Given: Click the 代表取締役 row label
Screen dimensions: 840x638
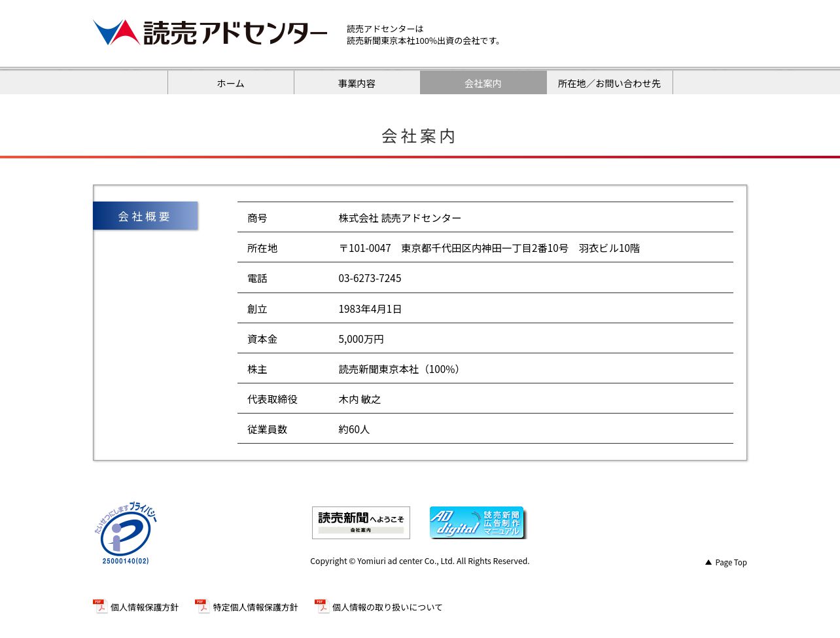Looking at the screenshot, I should coord(272,399).
